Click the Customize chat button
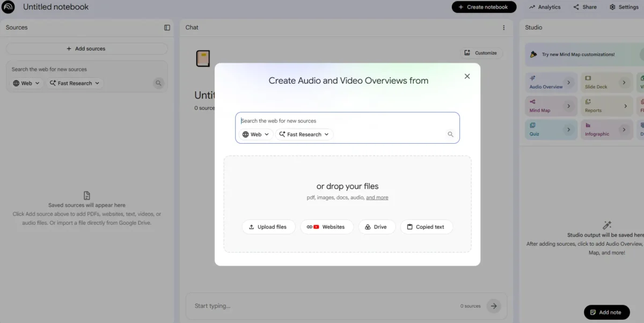Viewport: 644px width, 323px height. click(x=481, y=53)
